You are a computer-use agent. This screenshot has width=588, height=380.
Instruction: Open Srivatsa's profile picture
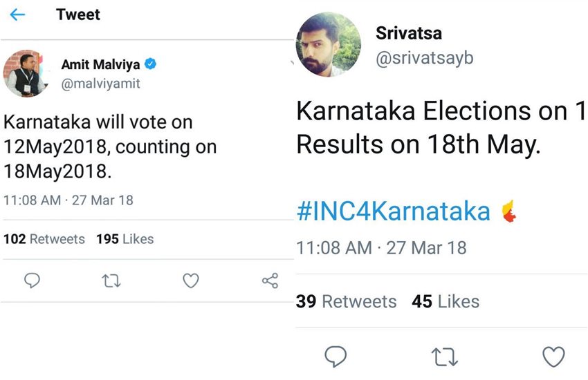327,44
